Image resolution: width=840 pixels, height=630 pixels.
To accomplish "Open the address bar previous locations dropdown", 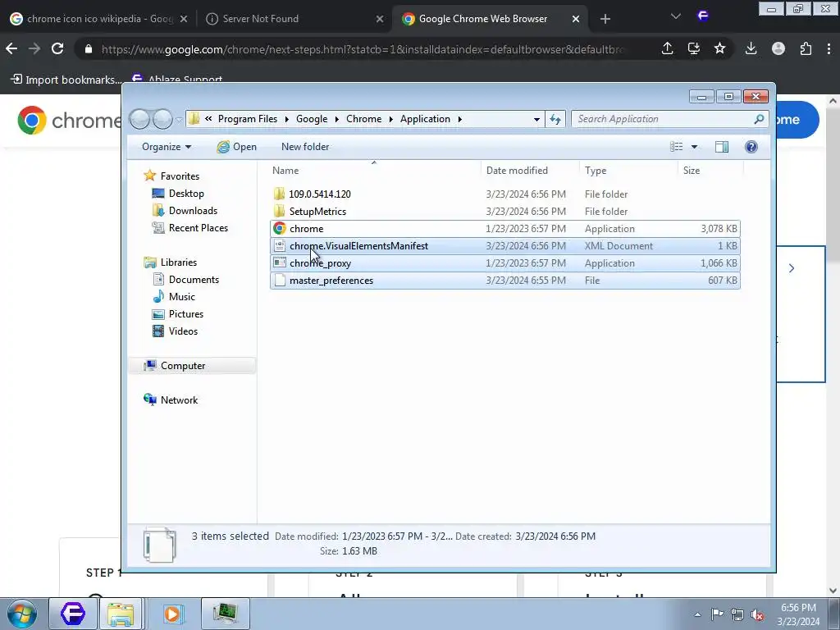I will tap(536, 119).
